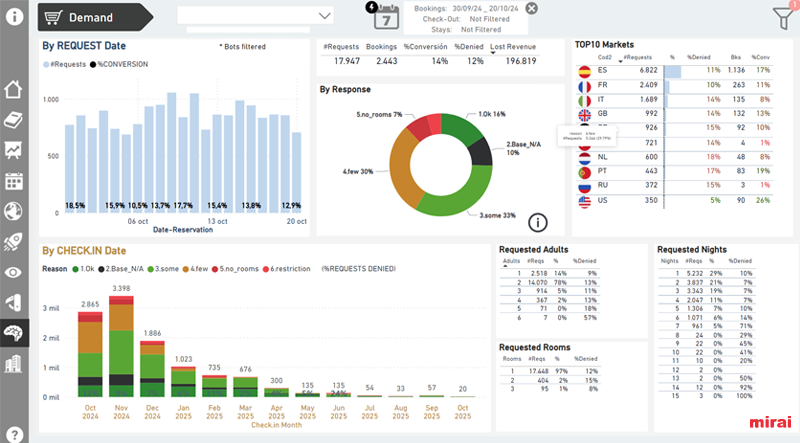This screenshot has height=443, width=800.
Task: Click the France flag icon
Action: click(585, 86)
